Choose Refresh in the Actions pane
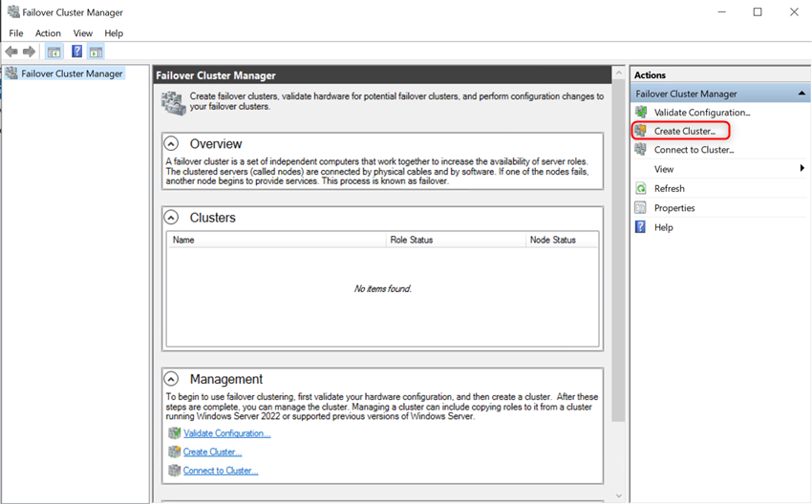 pyautogui.click(x=669, y=188)
